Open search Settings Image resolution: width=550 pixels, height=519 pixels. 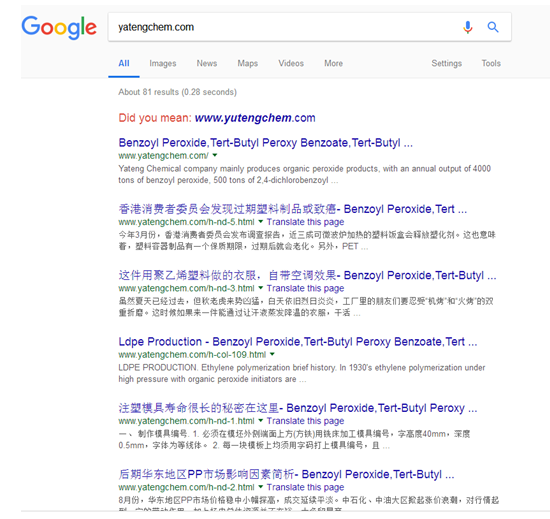pos(447,63)
